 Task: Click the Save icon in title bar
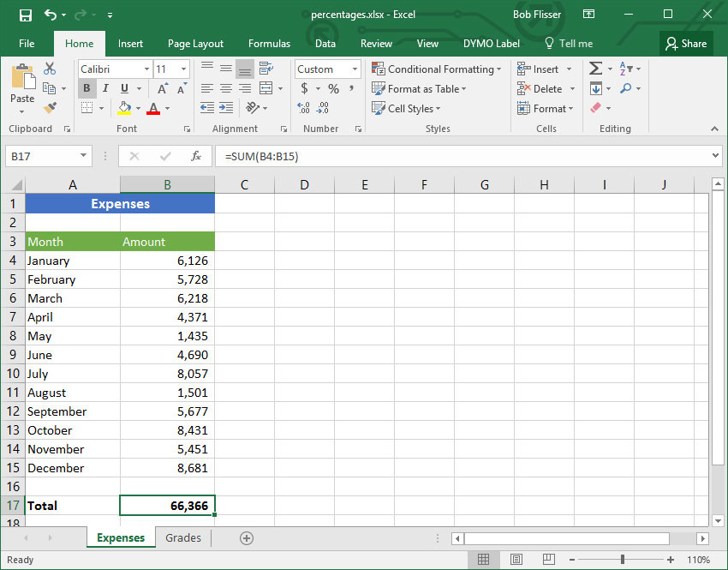coord(26,15)
